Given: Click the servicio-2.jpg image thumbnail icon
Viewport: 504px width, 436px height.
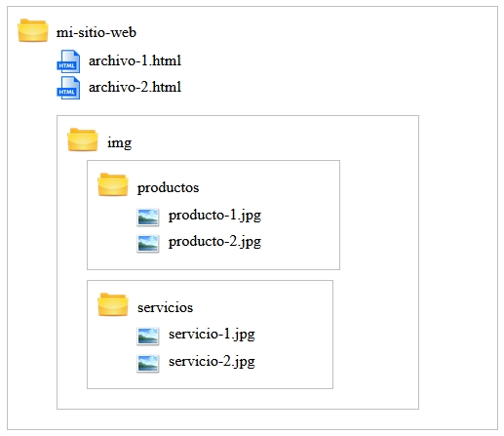Looking at the screenshot, I should 148,363.
